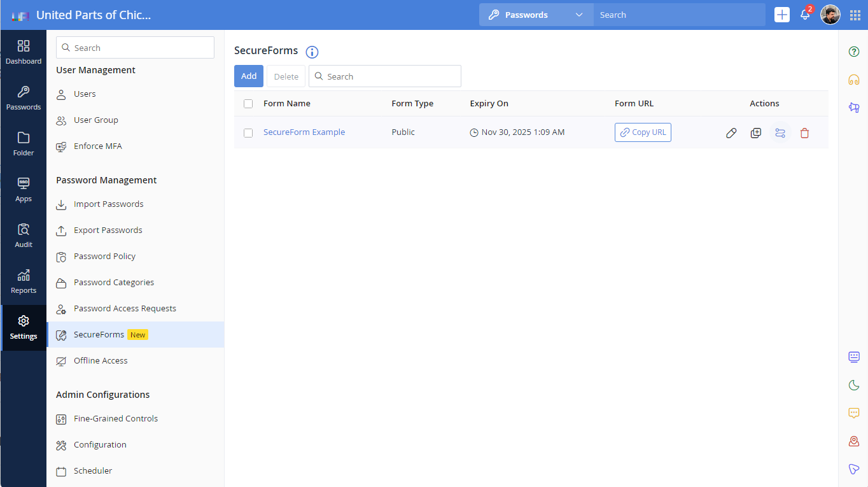Copy the form URL for SecureForm Example
This screenshot has height=487, width=868.
(643, 132)
